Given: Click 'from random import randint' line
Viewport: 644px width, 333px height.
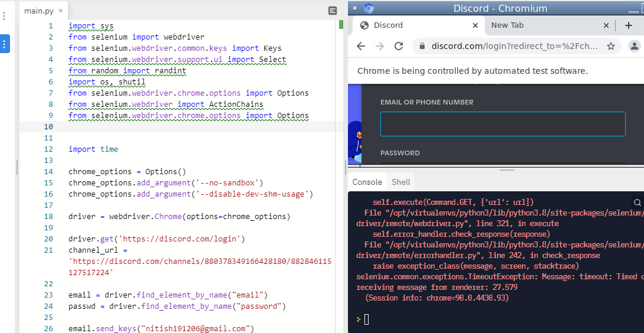Looking at the screenshot, I should coord(127,71).
